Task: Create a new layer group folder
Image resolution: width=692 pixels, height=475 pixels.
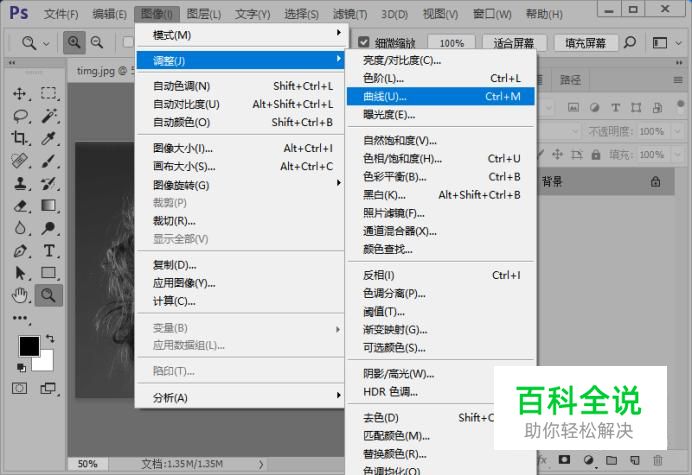Action: coord(611,460)
